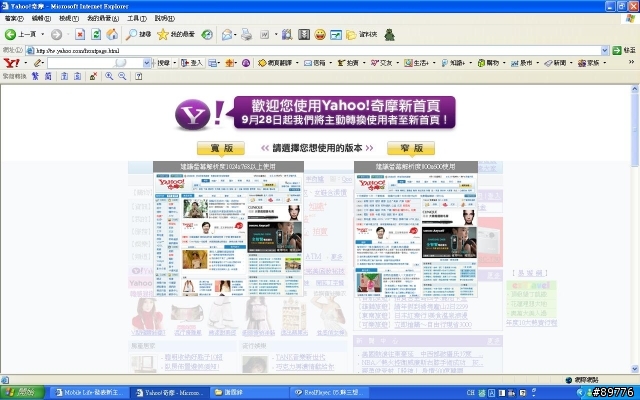Click the grey Forward arrow button
This screenshot has width=640, height=400.
click(x=56, y=35)
